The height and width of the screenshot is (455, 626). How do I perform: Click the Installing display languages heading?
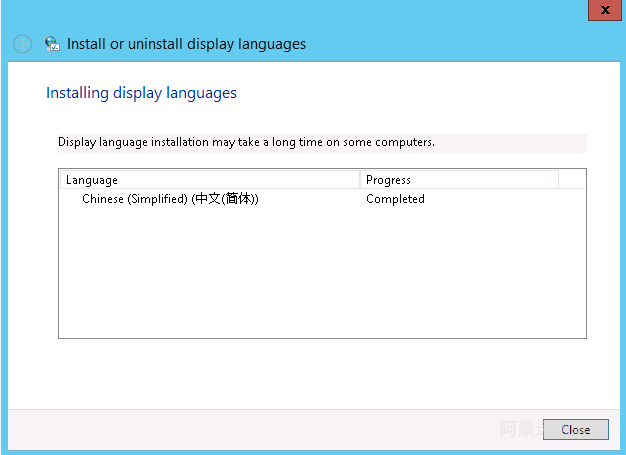[141, 93]
